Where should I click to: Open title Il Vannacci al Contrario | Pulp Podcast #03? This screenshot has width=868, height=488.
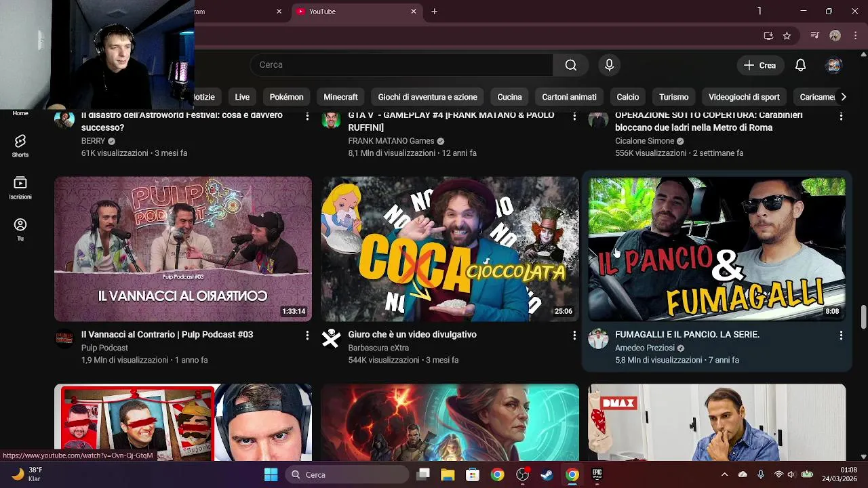tap(167, 334)
